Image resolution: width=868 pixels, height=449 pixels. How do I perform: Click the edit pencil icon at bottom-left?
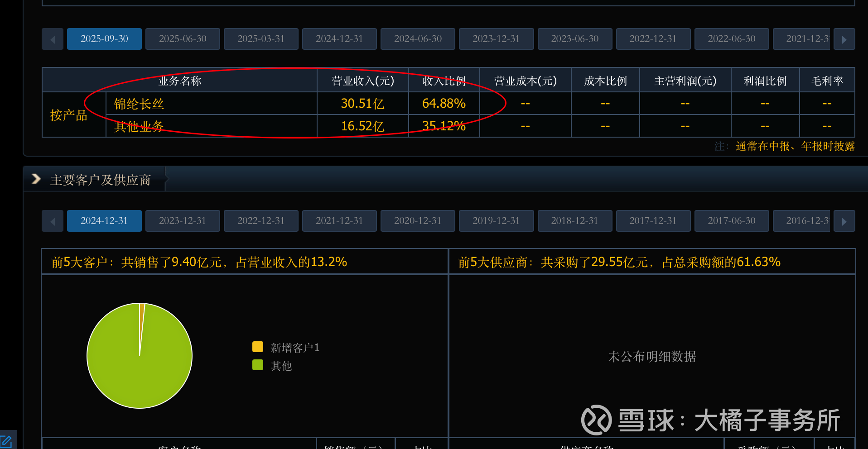coord(6,441)
